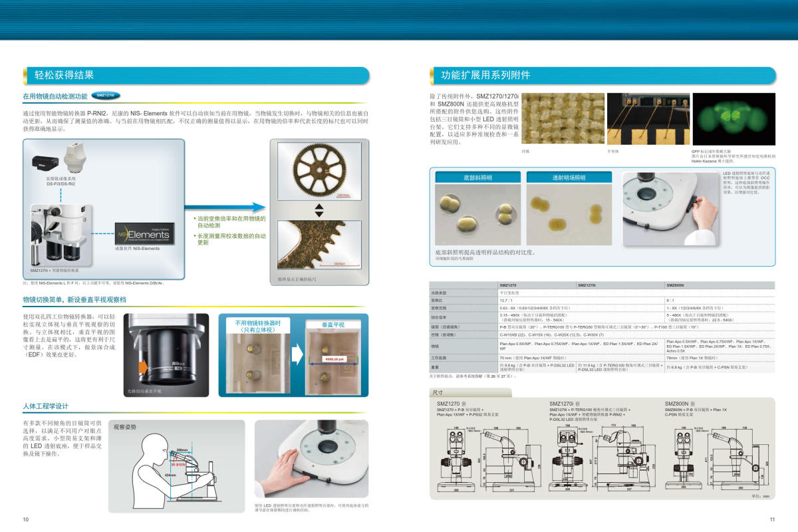Image resolution: width=798 pixels, height=532 pixels.
Task: Click the SMZ800N column header in the table
Action: click(675, 285)
